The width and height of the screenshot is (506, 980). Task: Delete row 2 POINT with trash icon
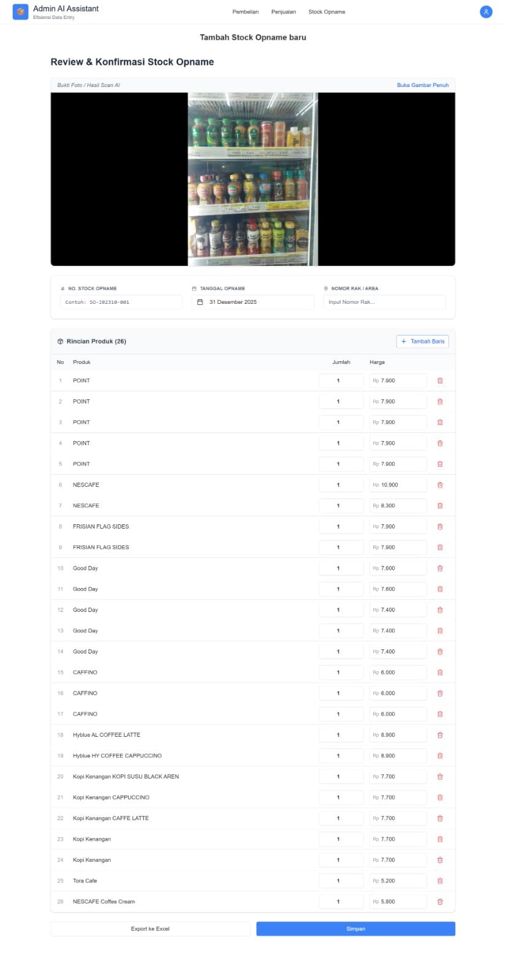(440, 402)
